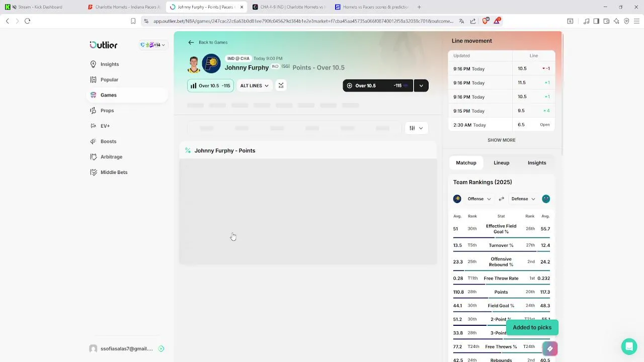Go to Games in sidebar
Screen dimensions: 644x362
click(x=108, y=95)
